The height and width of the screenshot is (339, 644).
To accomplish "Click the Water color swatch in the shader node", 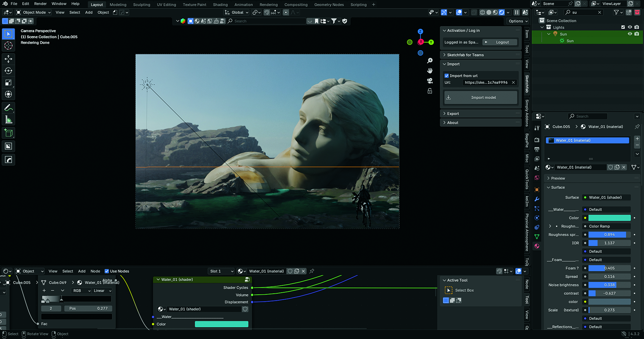I will click(222, 324).
